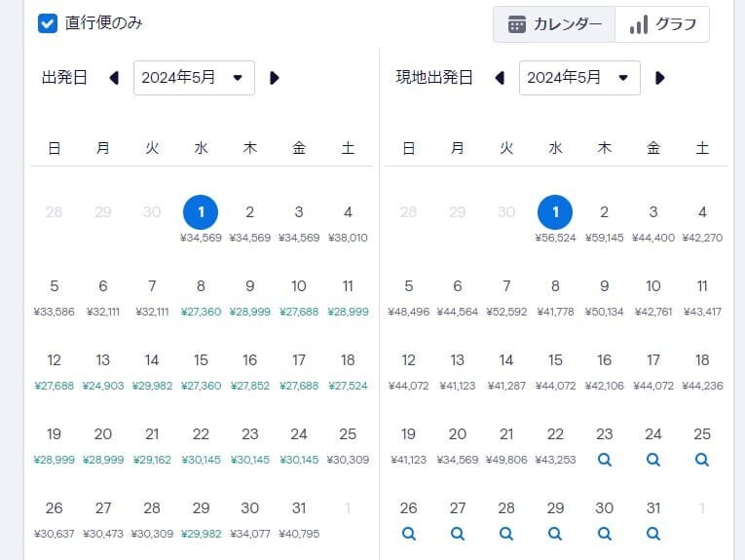Select return date 13 at ¥41,123

click(458, 372)
